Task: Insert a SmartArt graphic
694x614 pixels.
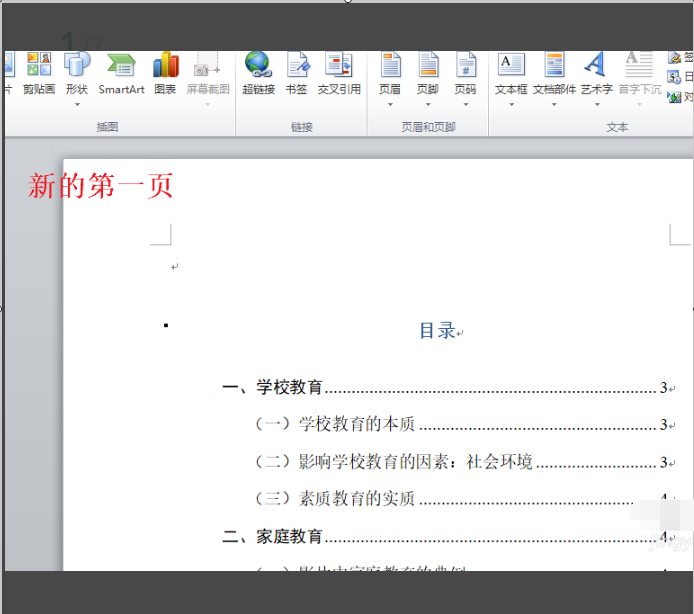Action: (121, 73)
